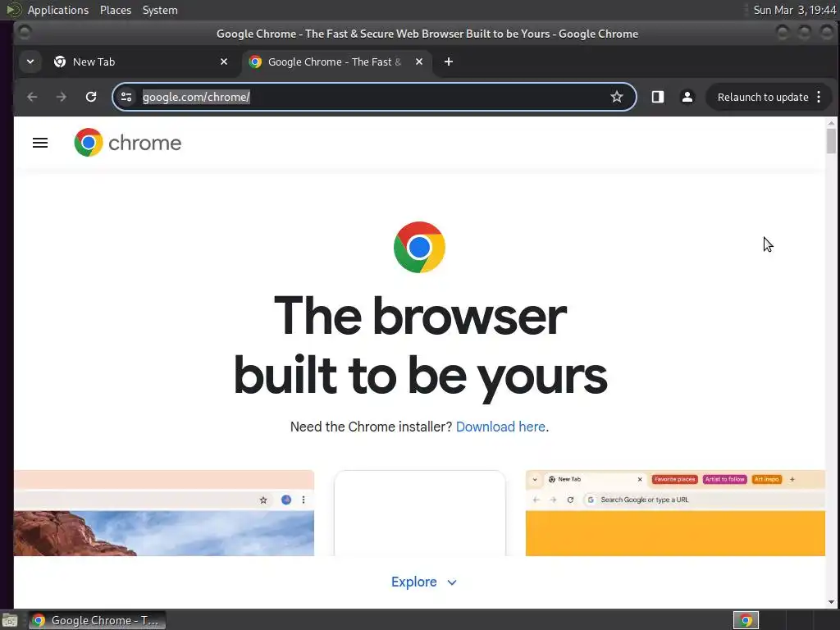The width and height of the screenshot is (840, 630).
Task: Click the heading The browser built to be yours
Action: [x=420, y=347]
